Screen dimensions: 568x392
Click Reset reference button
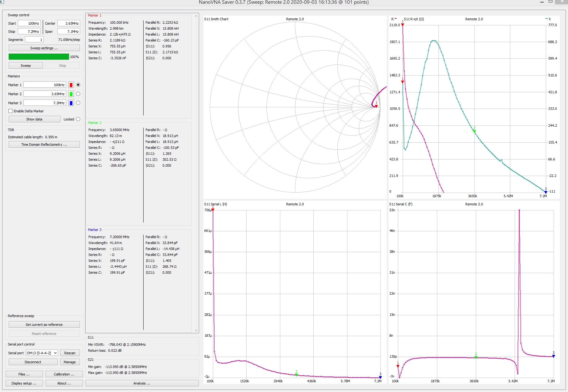point(44,334)
